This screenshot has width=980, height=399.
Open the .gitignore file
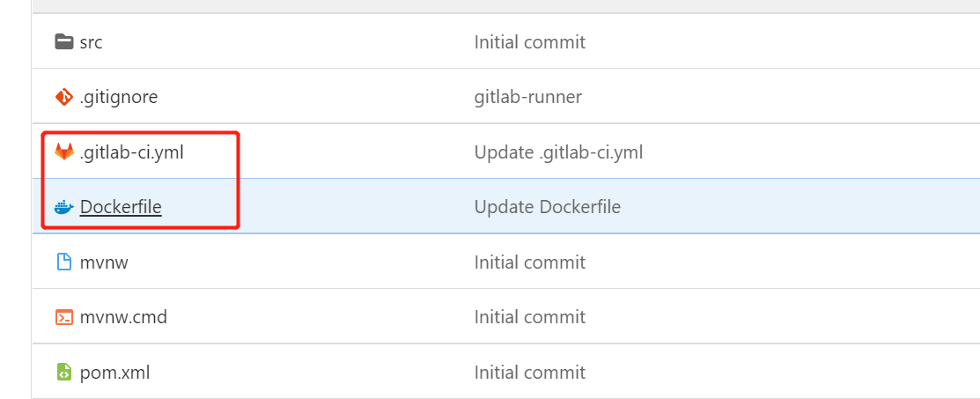(119, 97)
